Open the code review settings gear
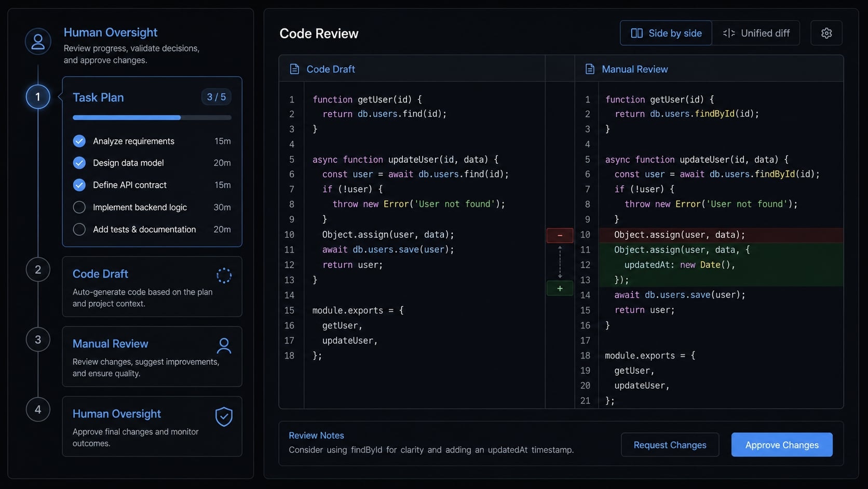 [x=826, y=33]
